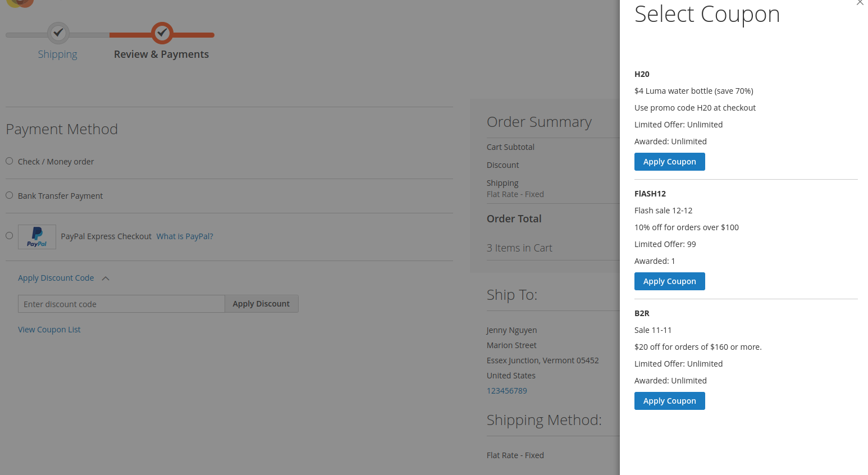This screenshot has width=868, height=475.
Task: Click the Payment Method heading
Action: [62, 129]
